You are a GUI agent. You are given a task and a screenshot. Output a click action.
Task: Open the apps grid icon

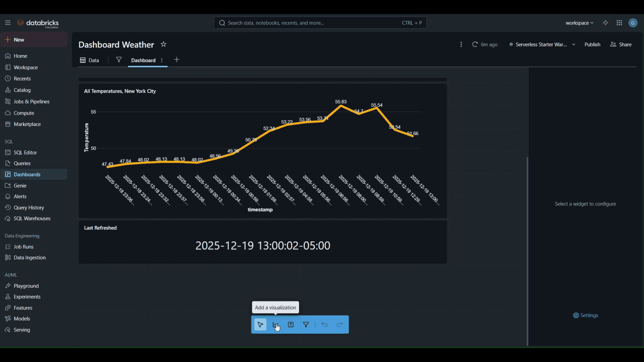click(619, 23)
